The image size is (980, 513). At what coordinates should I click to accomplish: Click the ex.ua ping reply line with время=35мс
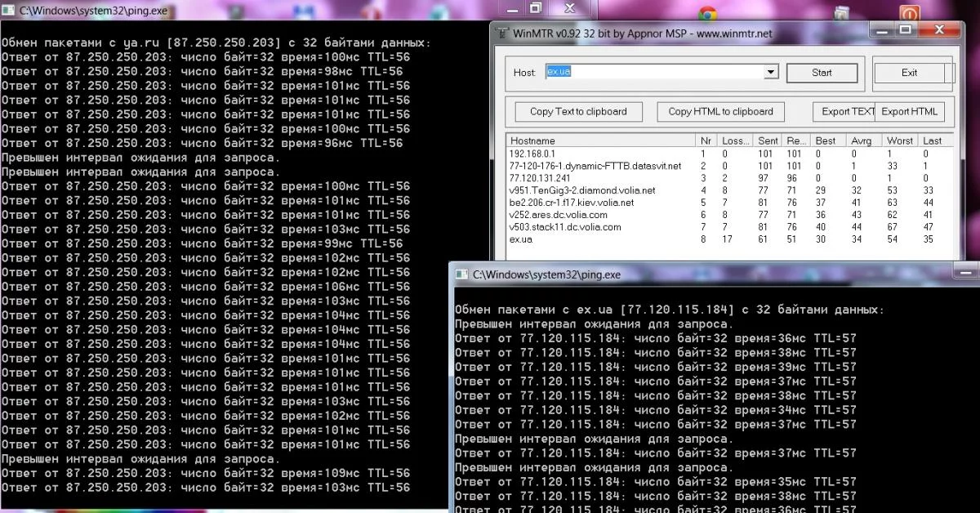coord(656,482)
